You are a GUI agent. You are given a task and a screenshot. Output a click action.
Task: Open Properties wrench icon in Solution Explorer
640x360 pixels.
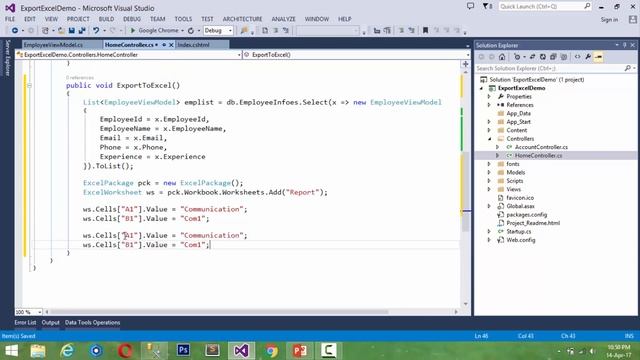(x=588, y=57)
